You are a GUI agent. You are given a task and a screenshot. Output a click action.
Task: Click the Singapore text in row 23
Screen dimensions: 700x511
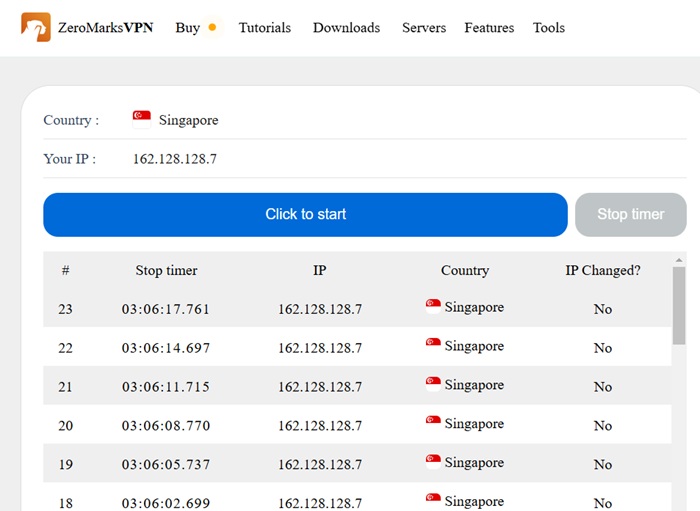[474, 307]
